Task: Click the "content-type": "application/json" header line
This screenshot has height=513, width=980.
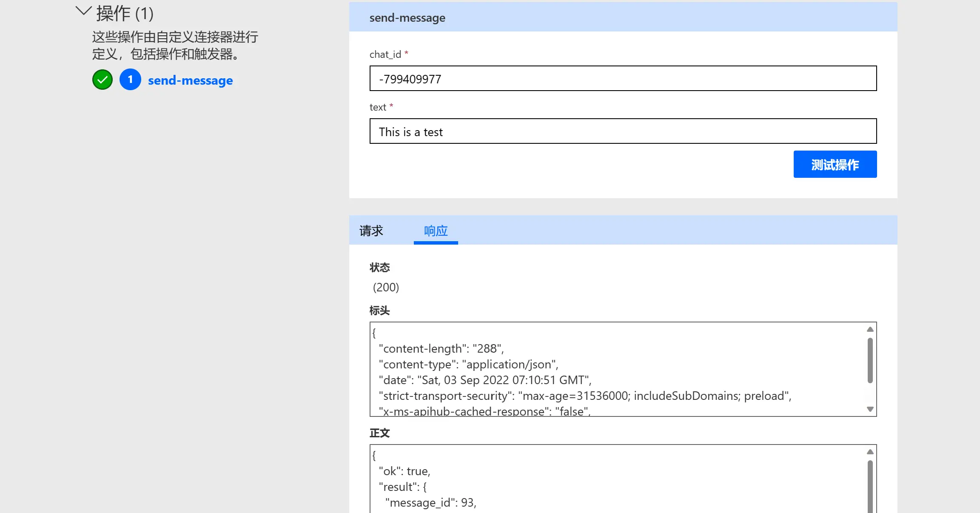Action: [x=469, y=365]
